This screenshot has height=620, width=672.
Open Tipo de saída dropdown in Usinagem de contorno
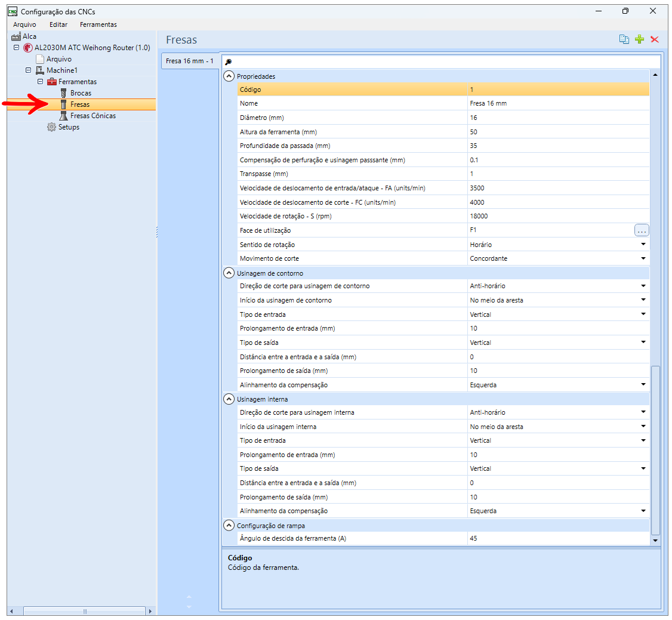(643, 342)
